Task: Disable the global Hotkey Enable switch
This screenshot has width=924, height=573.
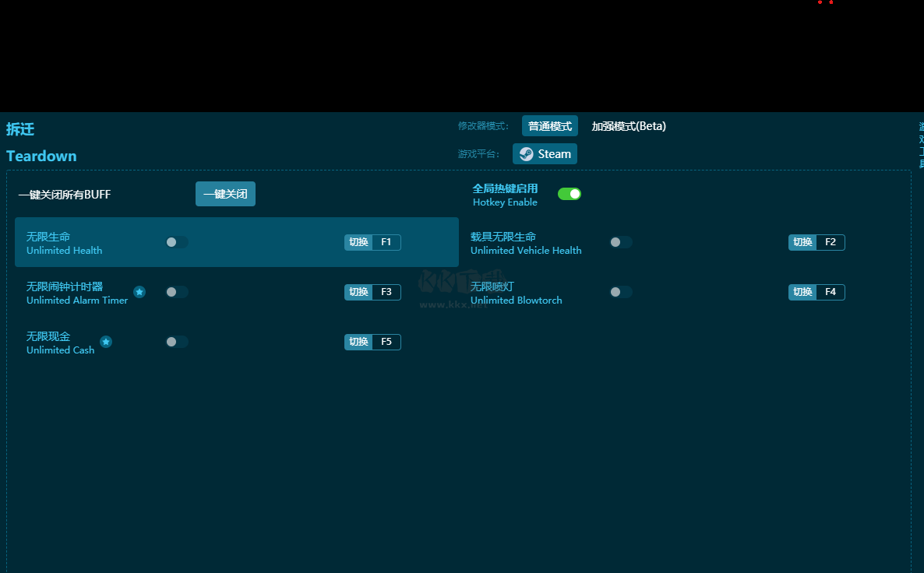Action: tap(570, 194)
